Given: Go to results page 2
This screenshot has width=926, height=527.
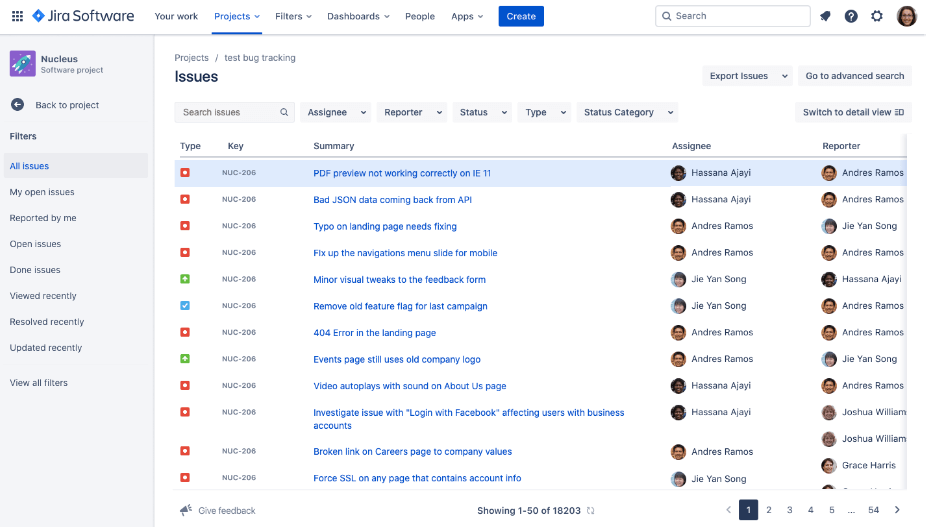Looking at the screenshot, I should (x=769, y=510).
